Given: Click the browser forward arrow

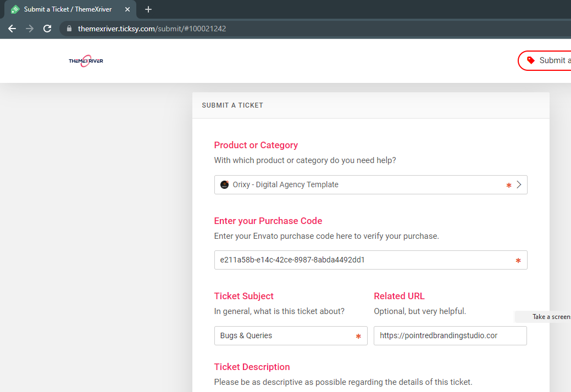Looking at the screenshot, I should (30, 29).
